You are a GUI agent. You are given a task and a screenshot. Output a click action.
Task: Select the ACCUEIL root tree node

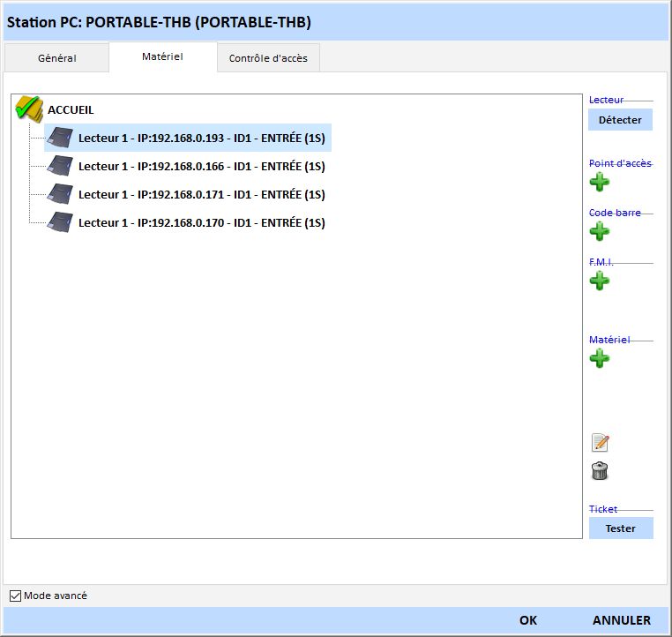[x=71, y=110]
